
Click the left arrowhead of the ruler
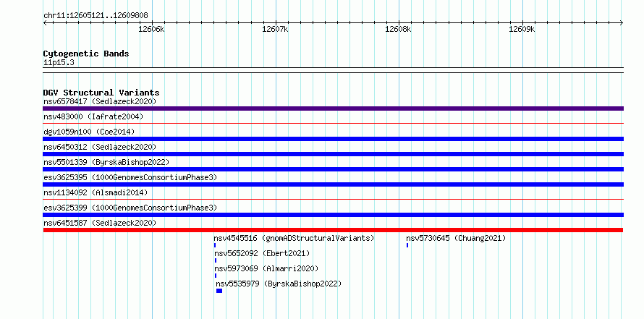tap(45, 23)
